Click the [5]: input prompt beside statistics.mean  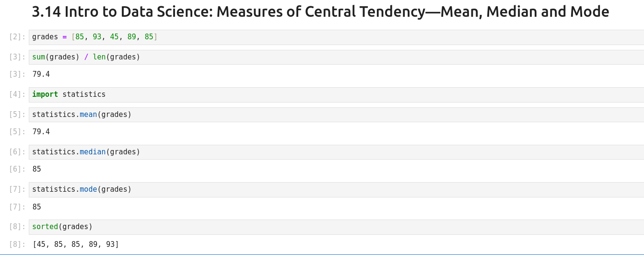17,115
